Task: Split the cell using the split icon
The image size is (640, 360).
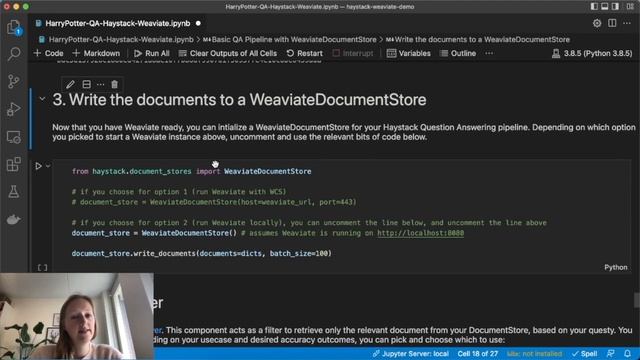Action: (87, 84)
